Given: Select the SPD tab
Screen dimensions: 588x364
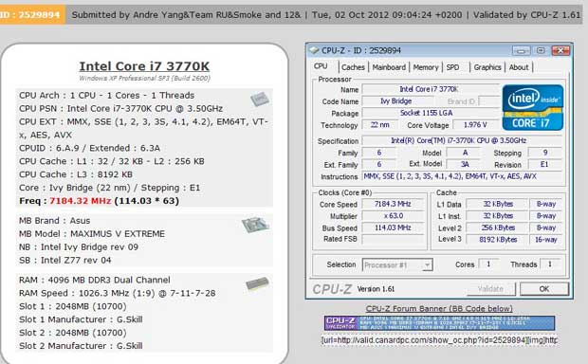Looking at the screenshot, I should coord(452,67).
